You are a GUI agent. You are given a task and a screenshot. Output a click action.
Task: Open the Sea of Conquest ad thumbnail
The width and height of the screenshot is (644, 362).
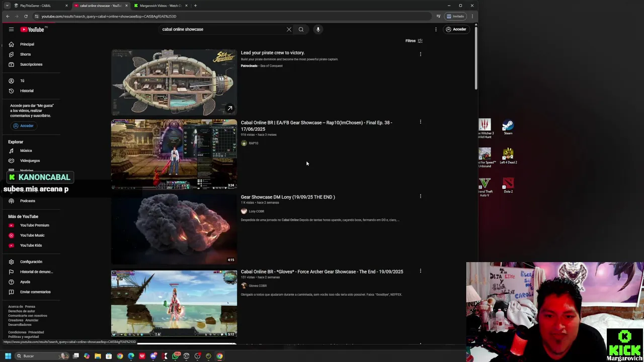pyautogui.click(x=174, y=82)
